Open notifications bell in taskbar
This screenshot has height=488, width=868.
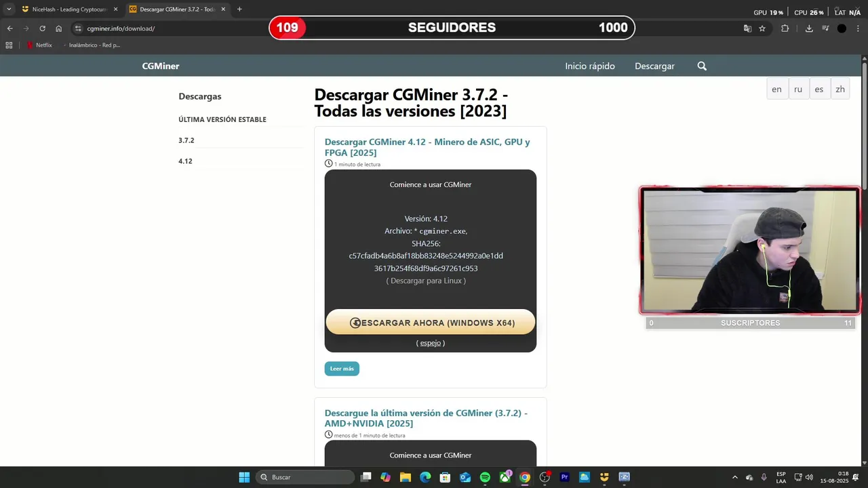click(x=856, y=477)
